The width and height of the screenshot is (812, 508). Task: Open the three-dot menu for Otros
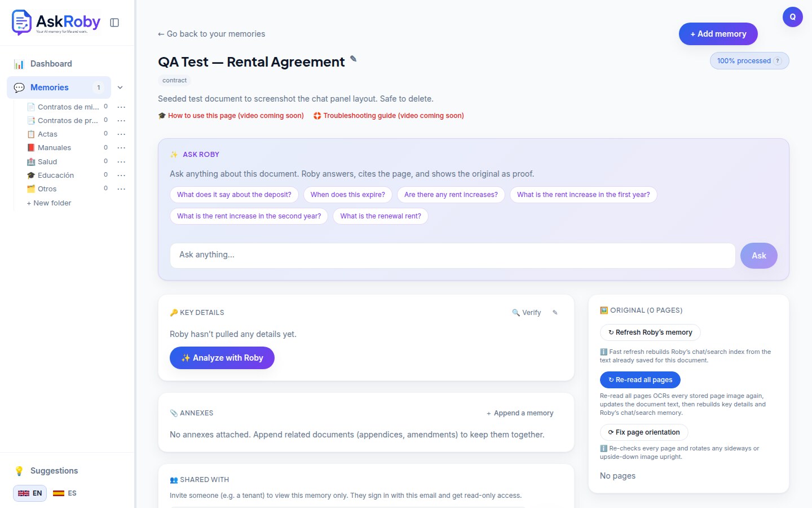tap(121, 189)
